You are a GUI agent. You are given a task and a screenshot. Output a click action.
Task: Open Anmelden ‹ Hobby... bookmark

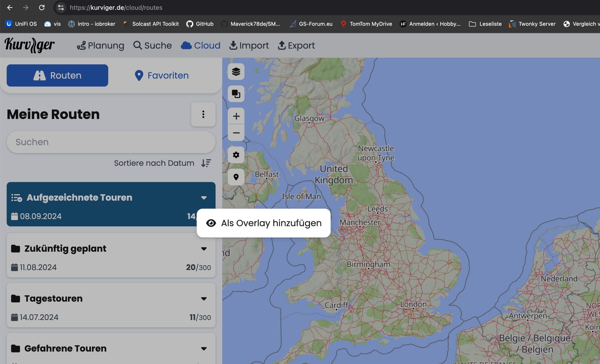pos(430,24)
